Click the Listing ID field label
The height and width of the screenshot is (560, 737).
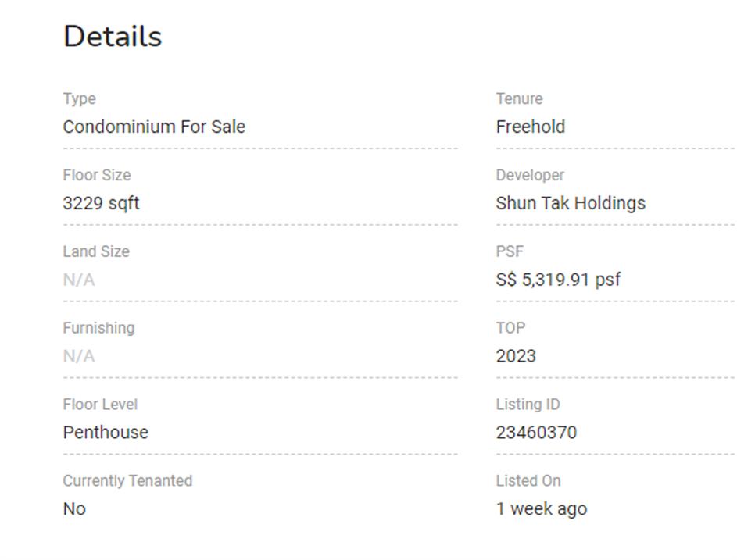[528, 405]
